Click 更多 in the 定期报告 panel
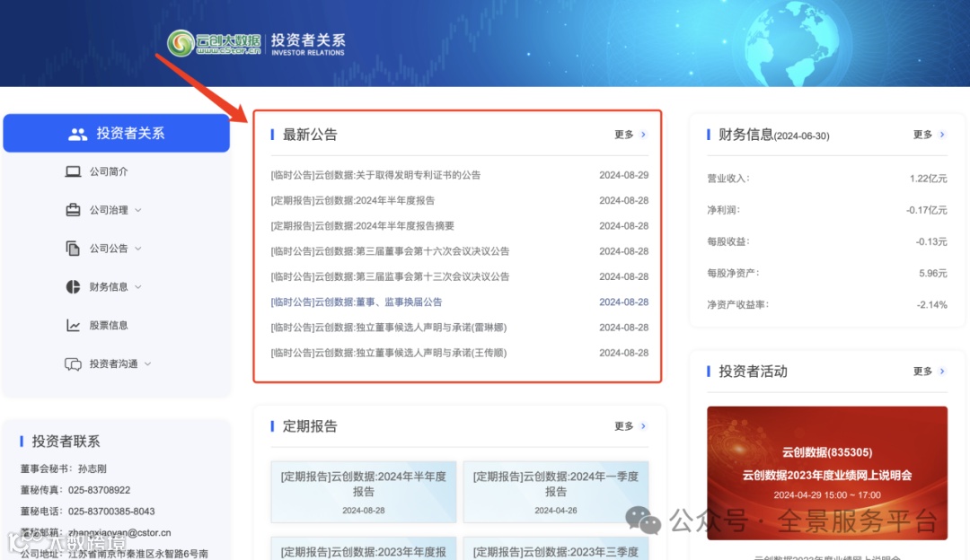The image size is (970, 560). [x=623, y=426]
